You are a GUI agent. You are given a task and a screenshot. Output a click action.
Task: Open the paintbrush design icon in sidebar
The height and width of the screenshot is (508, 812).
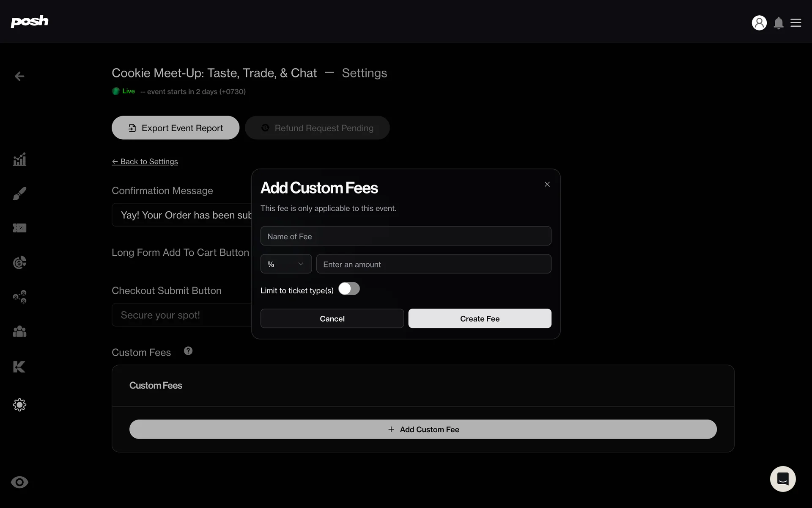click(x=19, y=193)
